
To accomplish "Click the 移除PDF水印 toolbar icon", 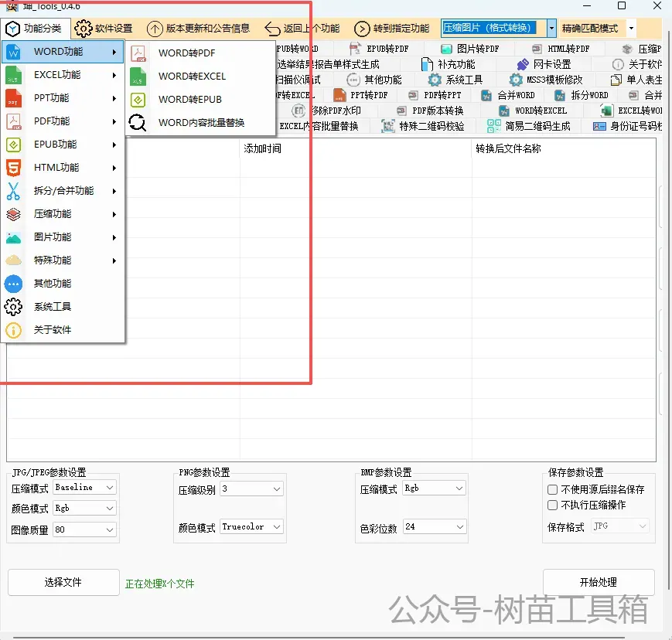I will point(298,111).
